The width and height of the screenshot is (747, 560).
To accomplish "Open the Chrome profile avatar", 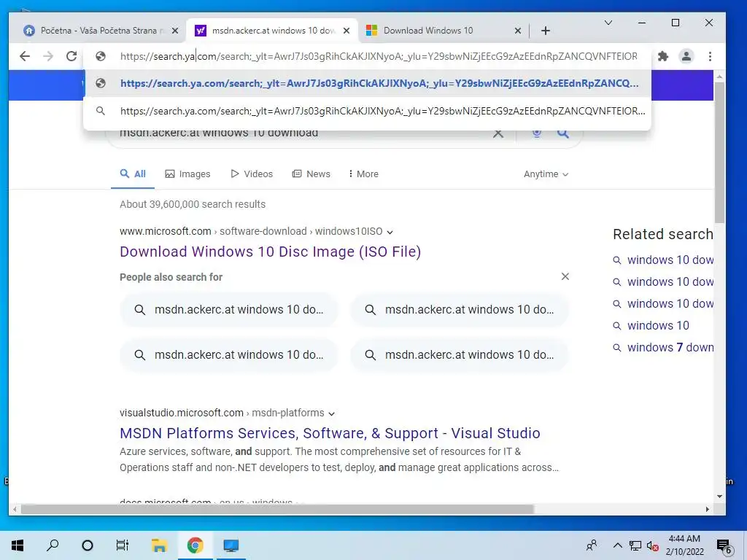I will 686,56.
